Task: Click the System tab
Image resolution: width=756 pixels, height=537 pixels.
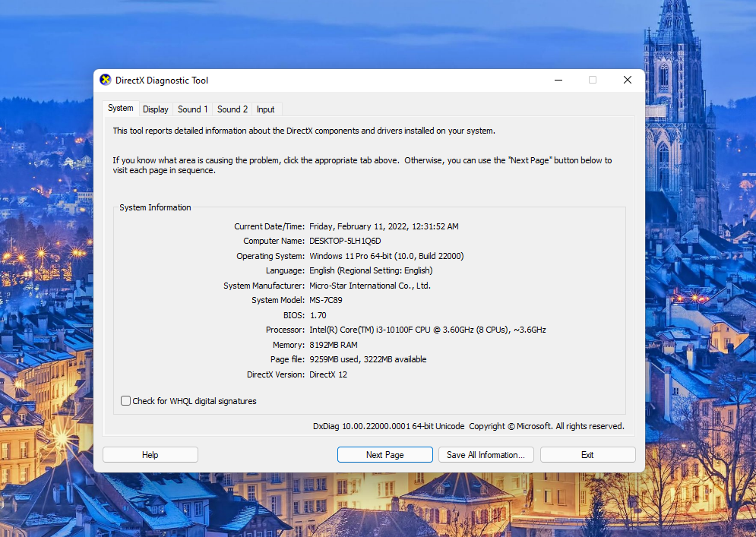Action: (120, 108)
